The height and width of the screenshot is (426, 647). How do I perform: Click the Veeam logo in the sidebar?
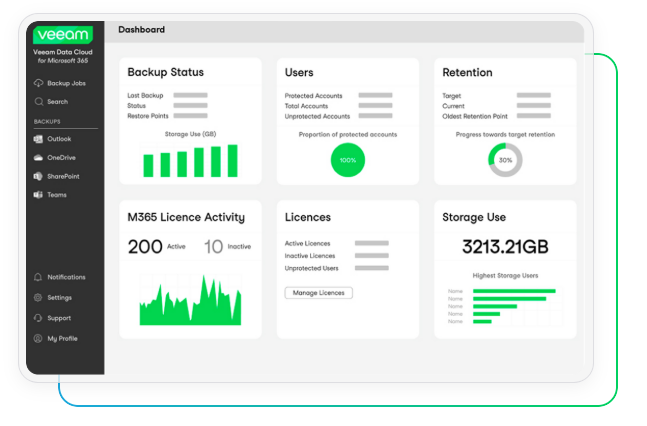[x=63, y=35]
